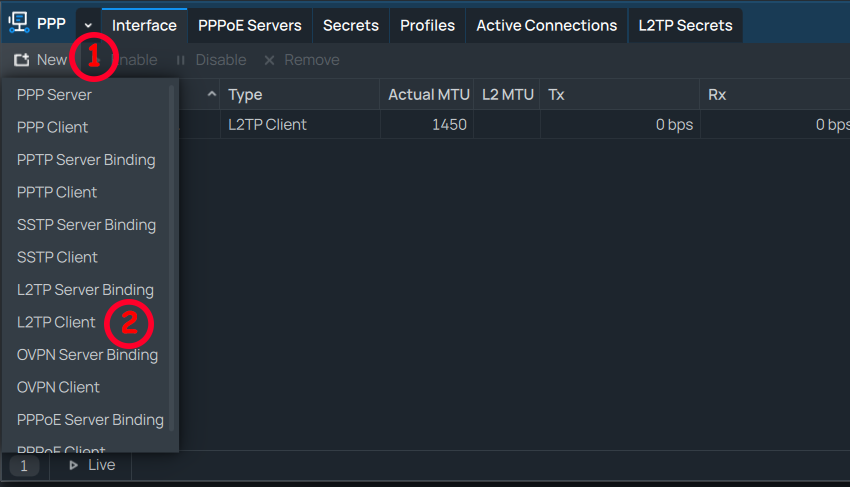Select SSTP Client menu option
Image resolution: width=850 pixels, height=487 pixels.
tap(57, 257)
